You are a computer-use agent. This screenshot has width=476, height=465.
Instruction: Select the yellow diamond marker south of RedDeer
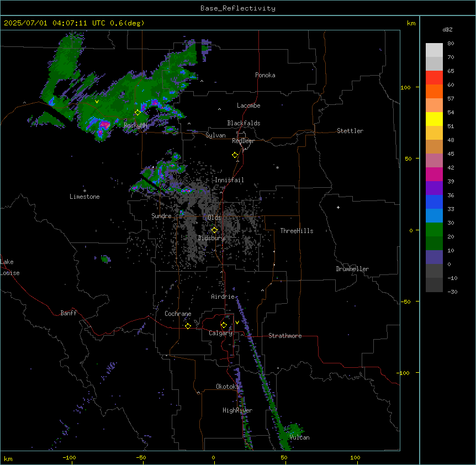[x=235, y=155]
